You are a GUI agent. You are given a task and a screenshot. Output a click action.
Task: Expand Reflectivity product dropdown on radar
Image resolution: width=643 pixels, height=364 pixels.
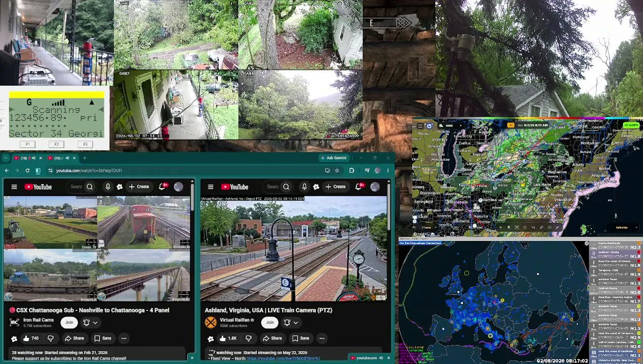(x=623, y=227)
